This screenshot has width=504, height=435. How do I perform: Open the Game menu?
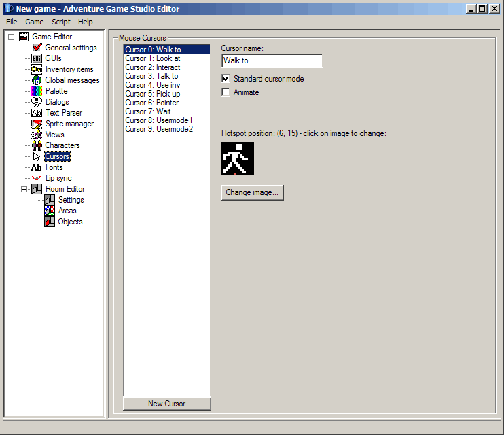pos(35,22)
